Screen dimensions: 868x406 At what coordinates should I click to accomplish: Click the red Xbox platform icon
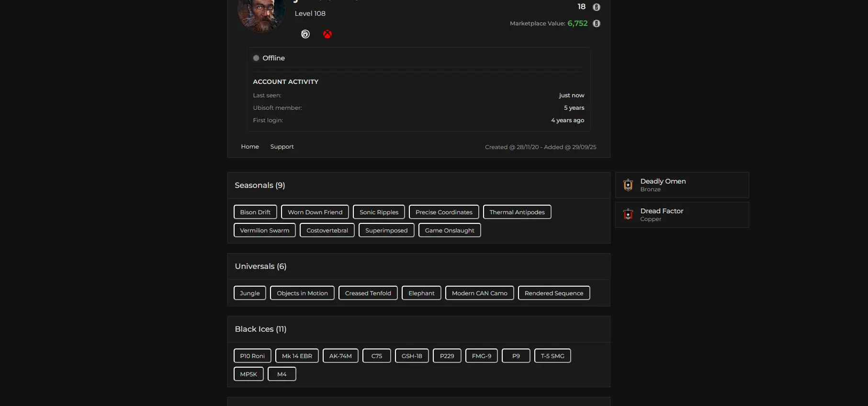pyautogui.click(x=327, y=34)
